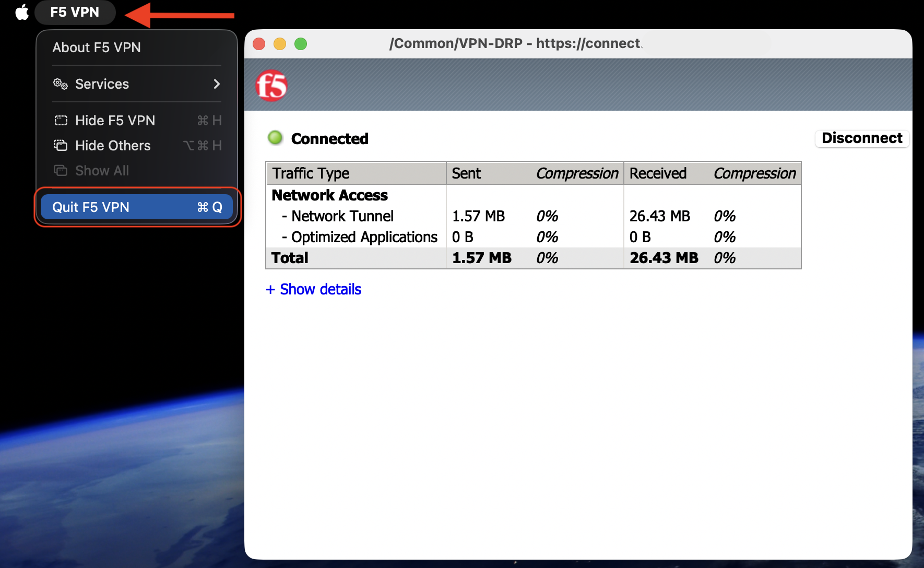Click Total received compression 0%
The image size is (924, 568).
[x=725, y=258]
